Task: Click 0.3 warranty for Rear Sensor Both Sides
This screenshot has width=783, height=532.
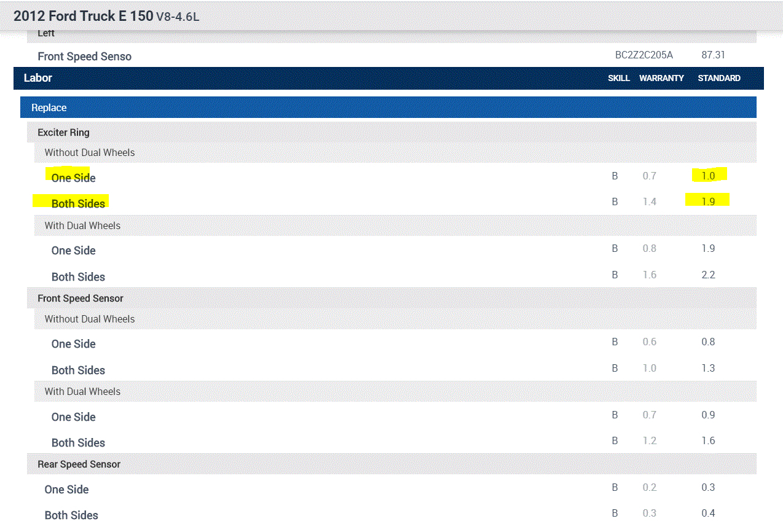Action: pos(649,513)
